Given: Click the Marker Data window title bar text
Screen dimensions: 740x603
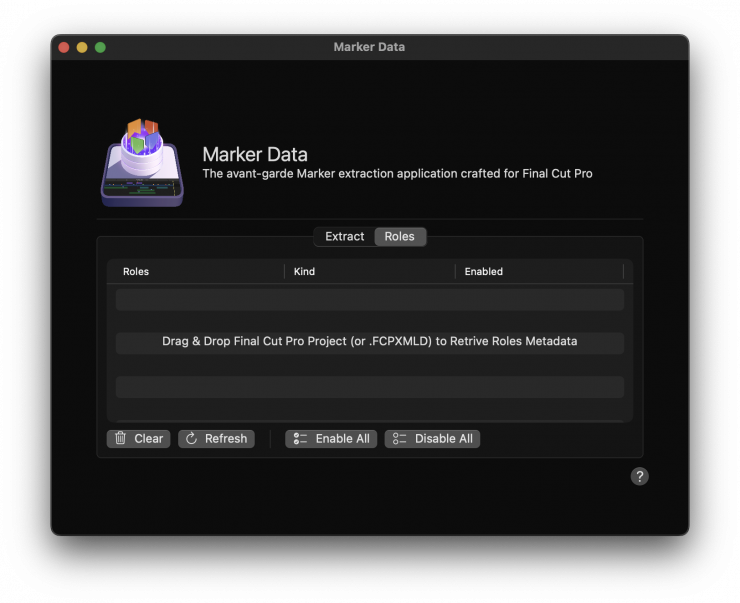Looking at the screenshot, I should point(369,47).
